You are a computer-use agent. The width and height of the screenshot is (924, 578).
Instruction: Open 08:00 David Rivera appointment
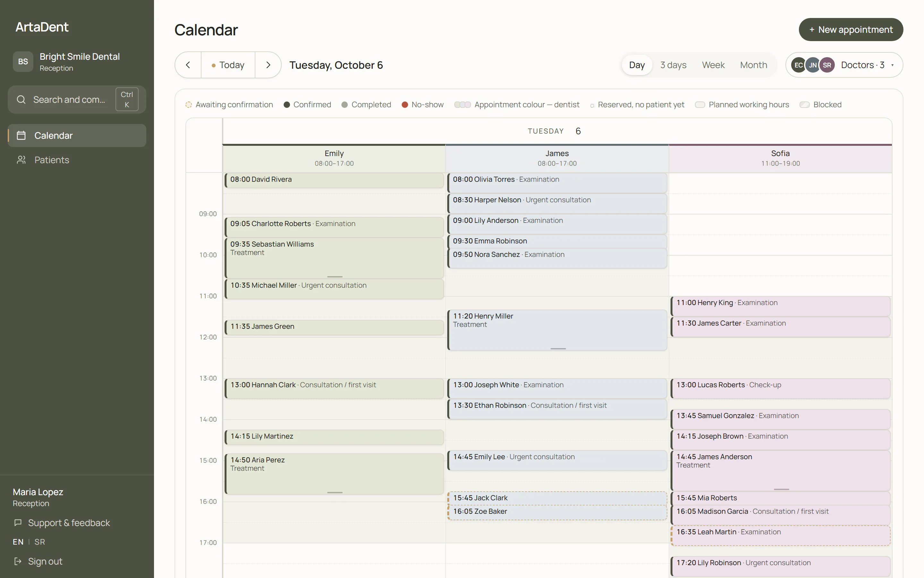pos(334,180)
